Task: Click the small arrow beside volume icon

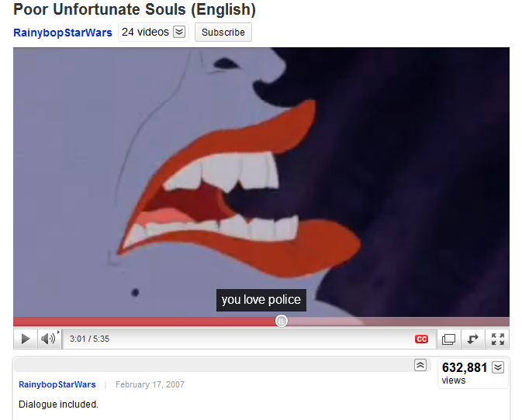Action: (59, 332)
